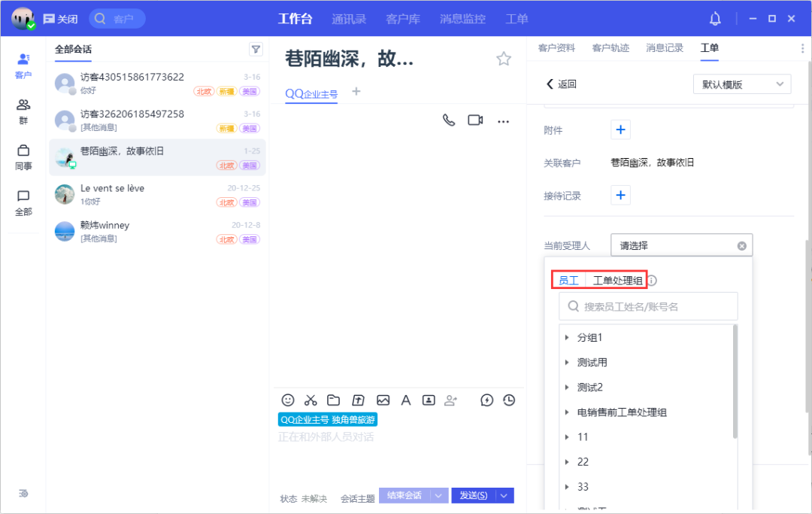Start a voice call with the phone icon
The height and width of the screenshot is (514, 812).
click(x=449, y=120)
